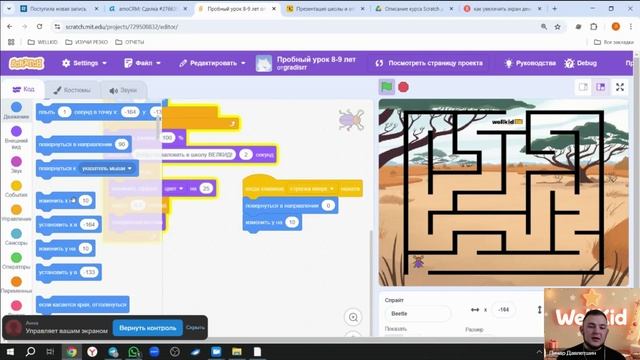Open a new browser tab
Viewport: 640px width, 360px height.
[x=554, y=9]
